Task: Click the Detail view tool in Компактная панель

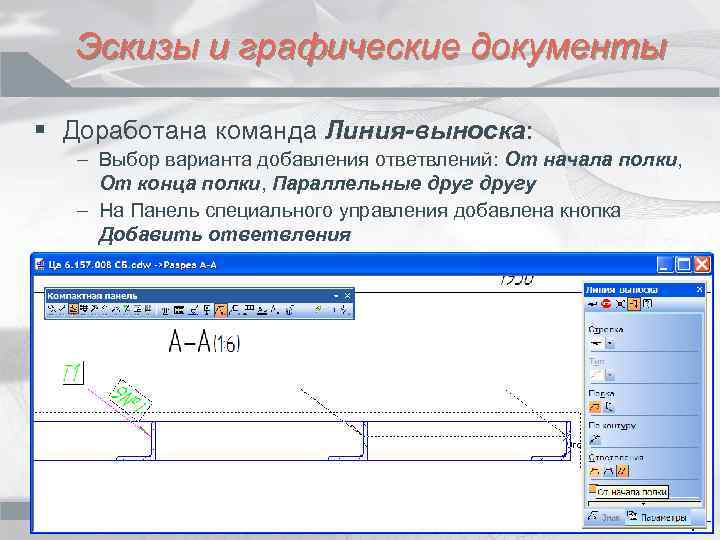Action: pyautogui.click(x=290, y=310)
